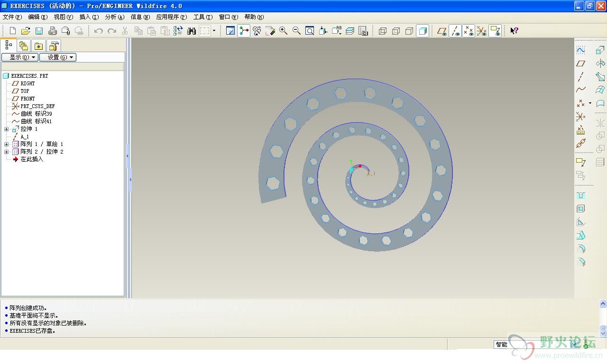Viewport: 607px width, 364px height.
Task: Expand the 拉伸 1 feature node
Action: point(6,129)
